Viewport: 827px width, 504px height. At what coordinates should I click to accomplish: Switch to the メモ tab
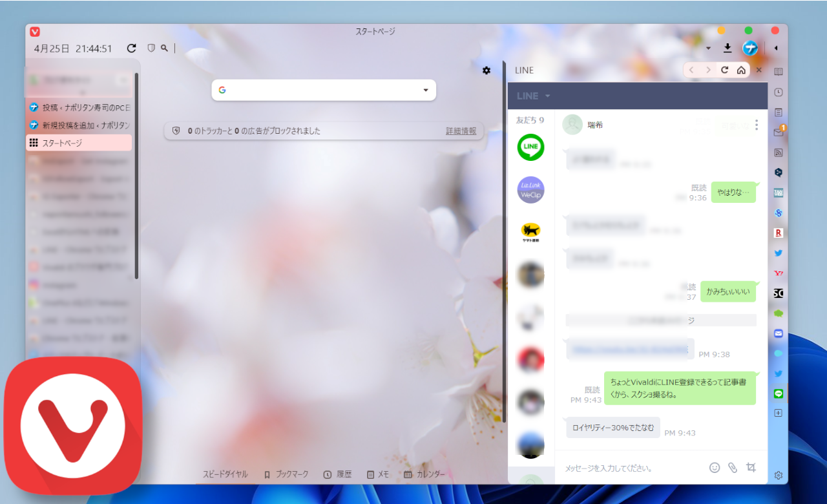pyautogui.click(x=378, y=474)
